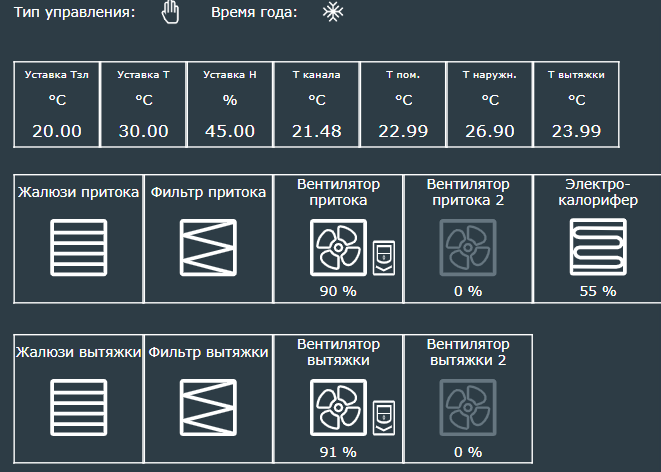
Task: Click exhaust fan speed 91 %
Action: click(x=338, y=452)
